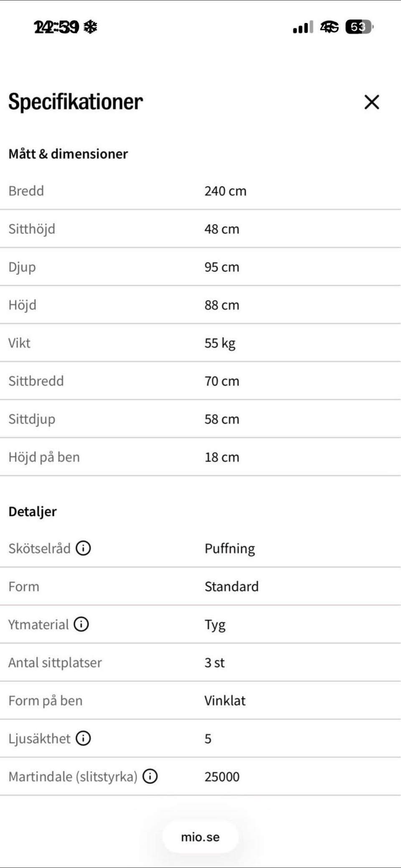The height and width of the screenshot is (868, 401).
Task: Tap the Detaljer section heading
Action: [x=33, y=512]
